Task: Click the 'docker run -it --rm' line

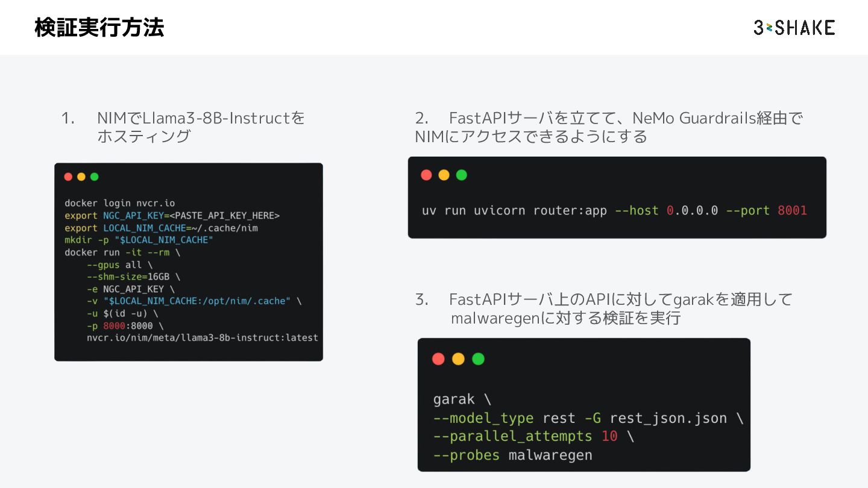Action: click(122, 252)
